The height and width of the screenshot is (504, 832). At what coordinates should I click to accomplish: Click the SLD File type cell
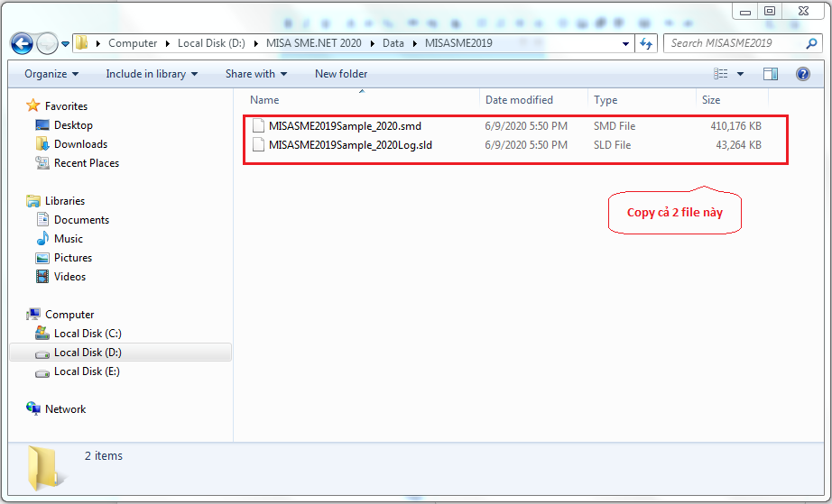[x=613, y=145]
